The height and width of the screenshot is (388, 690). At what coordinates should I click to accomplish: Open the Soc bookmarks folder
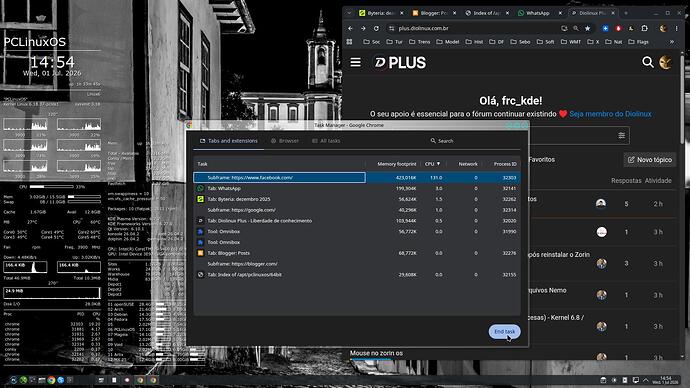(372, 42)
